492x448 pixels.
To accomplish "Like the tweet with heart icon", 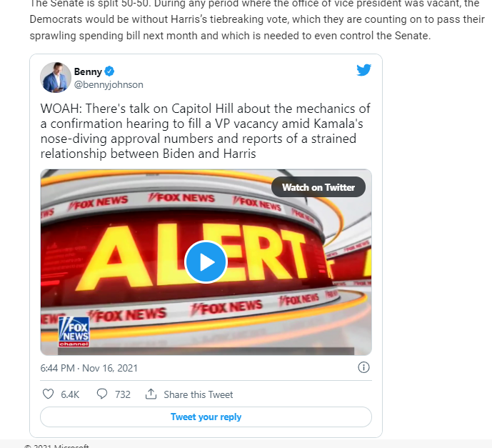I will tap(48, 394).
